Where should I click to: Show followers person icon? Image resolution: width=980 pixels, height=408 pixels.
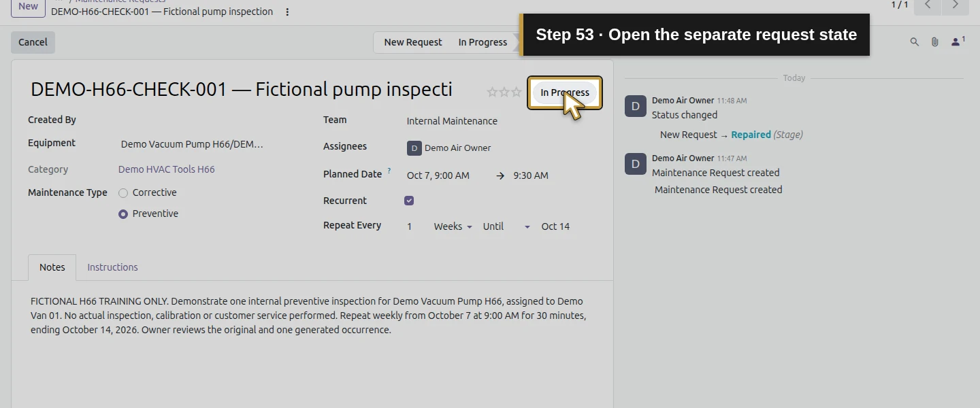click(x=958, y=41)
